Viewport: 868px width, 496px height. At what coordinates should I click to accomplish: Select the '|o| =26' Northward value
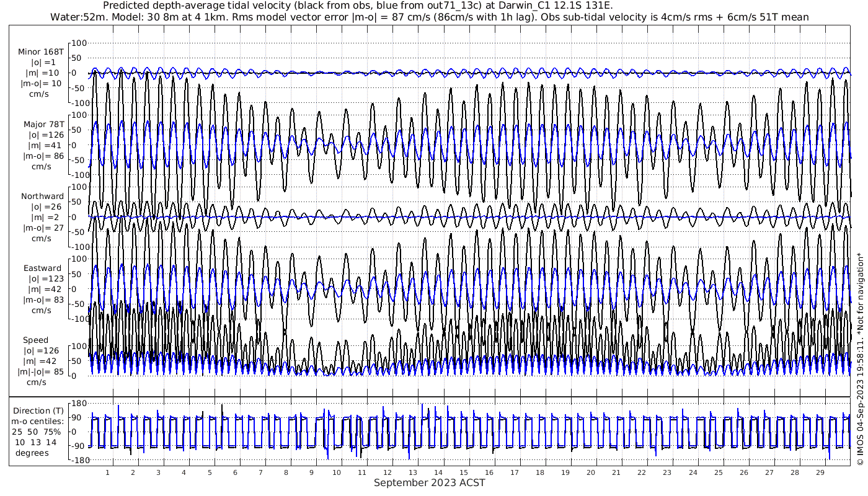[45, 207]
